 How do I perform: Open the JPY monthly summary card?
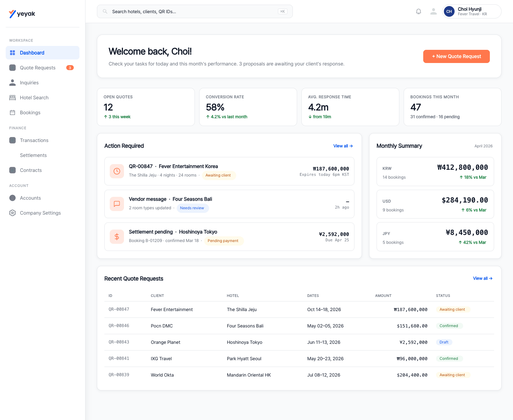coord(435,237)
